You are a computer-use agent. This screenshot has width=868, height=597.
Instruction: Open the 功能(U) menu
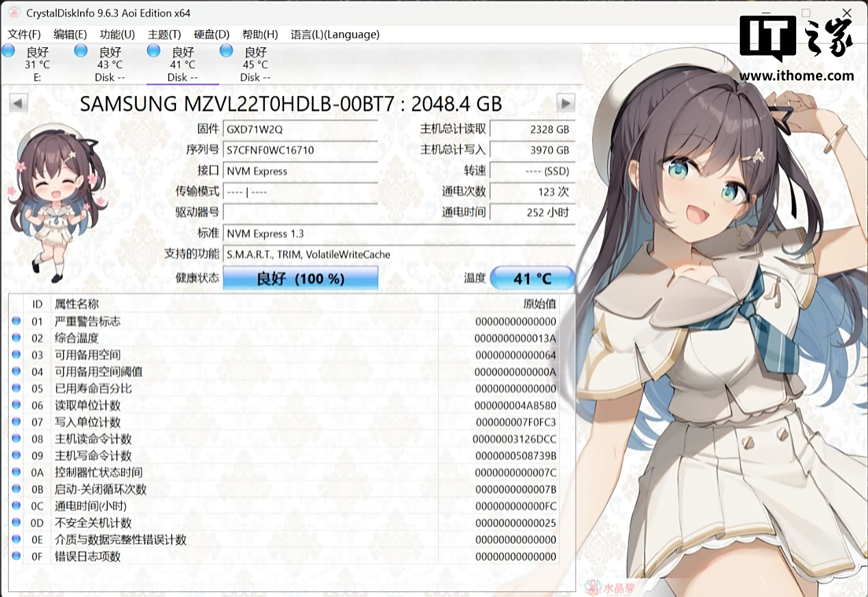117,34
